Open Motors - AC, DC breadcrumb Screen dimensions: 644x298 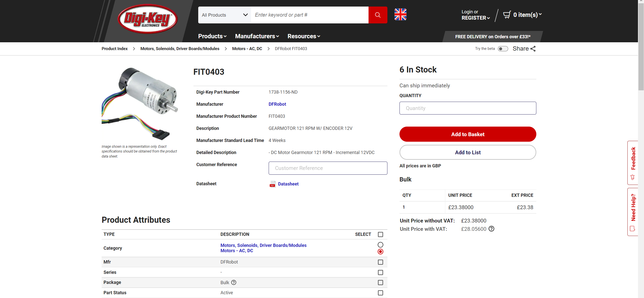pos(247,49)
